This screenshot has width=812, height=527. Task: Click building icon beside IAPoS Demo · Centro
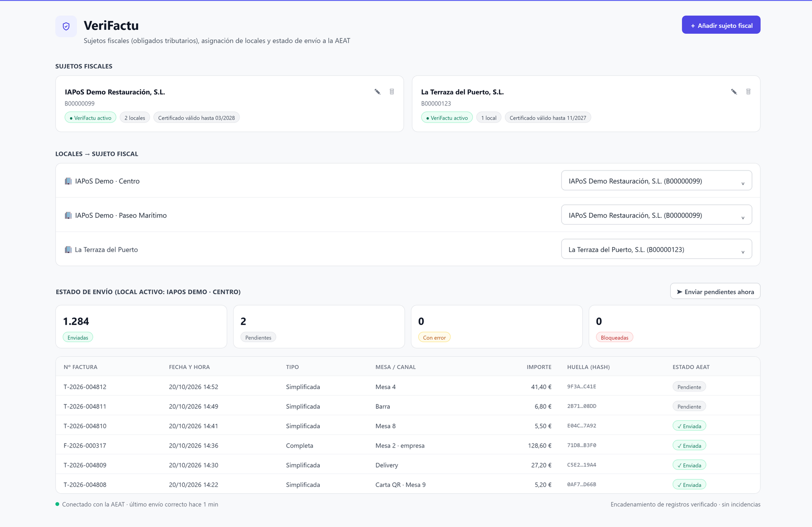pyautogui.click(x=68, y=181)
